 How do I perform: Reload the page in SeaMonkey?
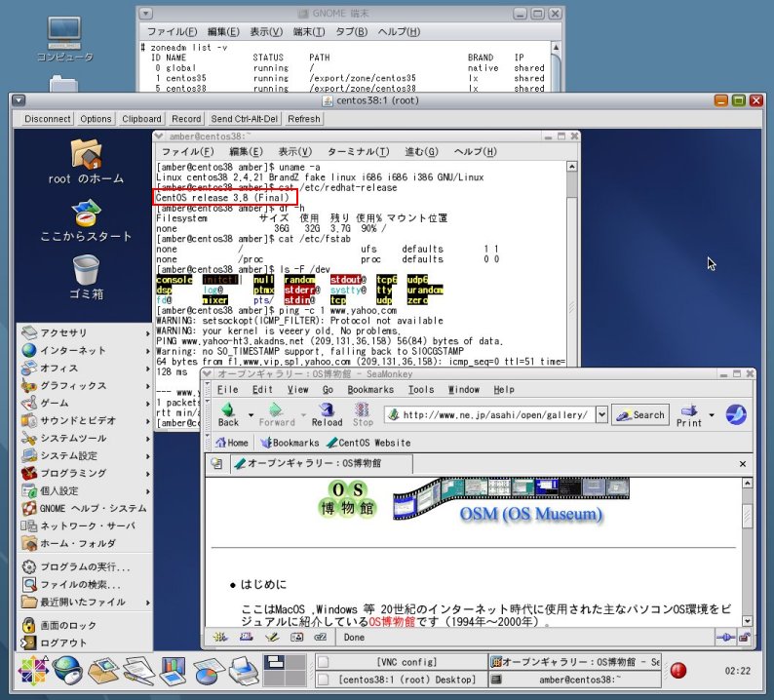coord(327,414)
